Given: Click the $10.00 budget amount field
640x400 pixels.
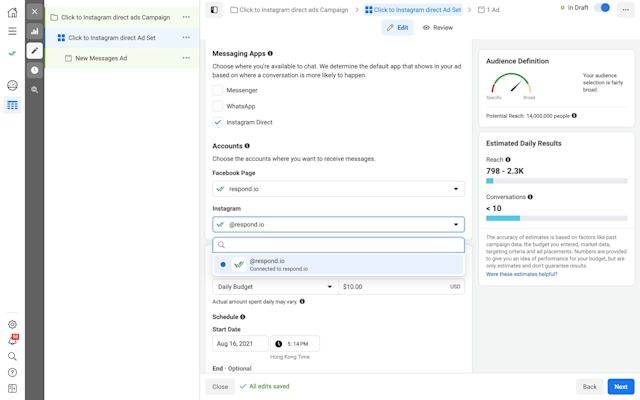Looking at the screenshot, I should [x=401, y=287].
